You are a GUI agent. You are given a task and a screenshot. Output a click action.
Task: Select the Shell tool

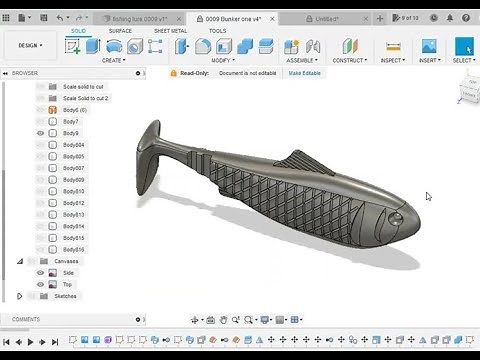224,46
